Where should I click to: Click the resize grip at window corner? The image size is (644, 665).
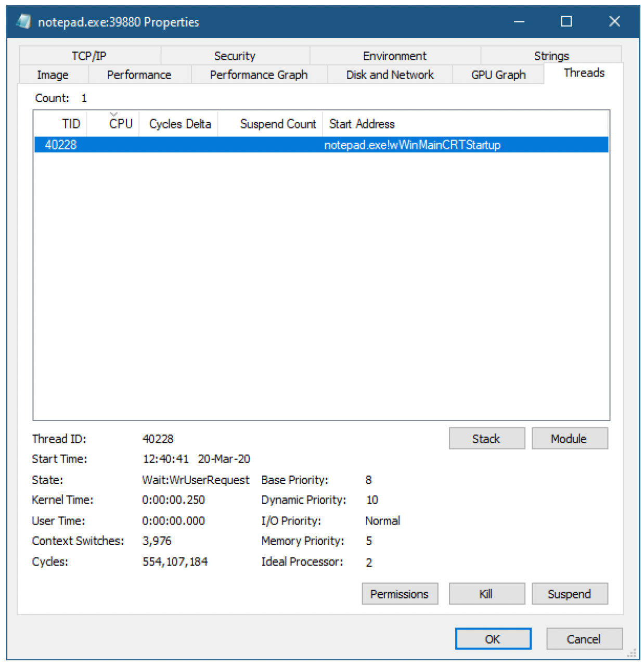pyautogui.click(x=632, y=654)
